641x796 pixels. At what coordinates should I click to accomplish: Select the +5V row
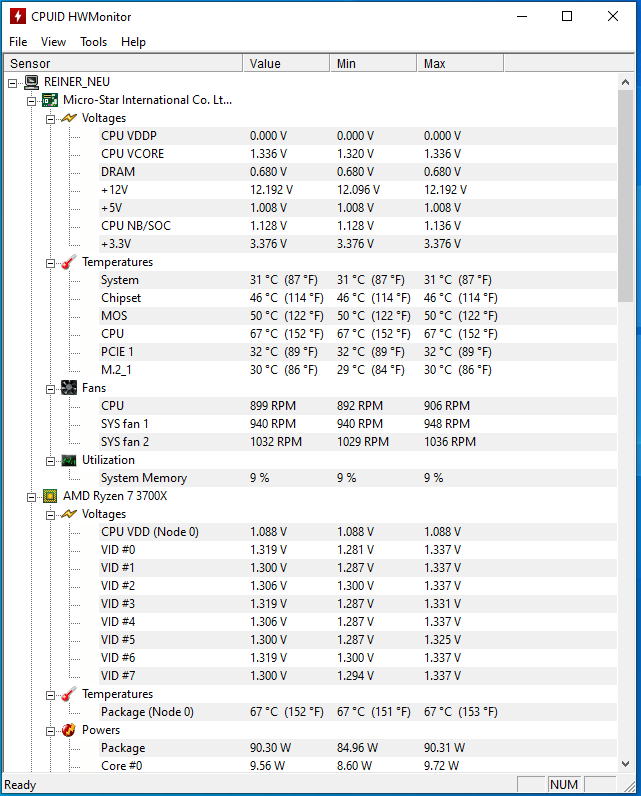coord(358,208)
